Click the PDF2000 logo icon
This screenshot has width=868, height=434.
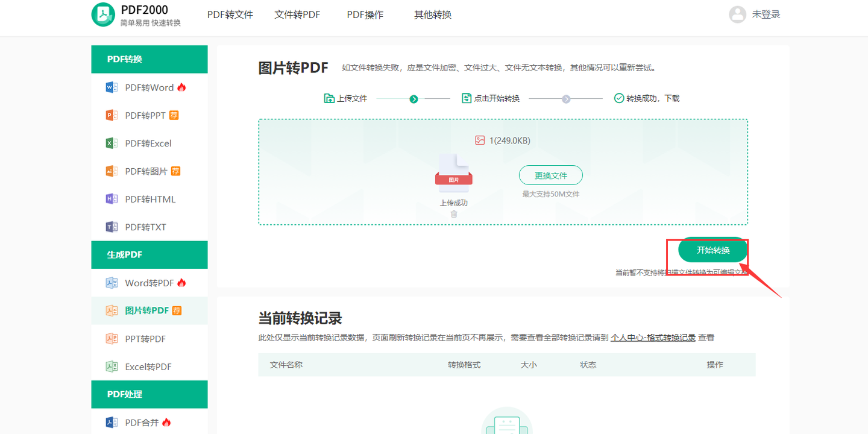click(103, 14)
